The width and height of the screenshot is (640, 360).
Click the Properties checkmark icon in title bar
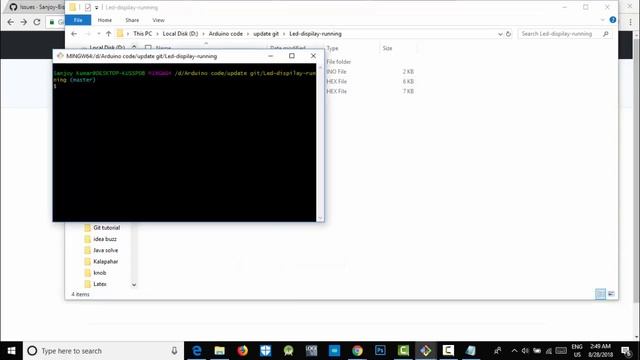point(88,7)
